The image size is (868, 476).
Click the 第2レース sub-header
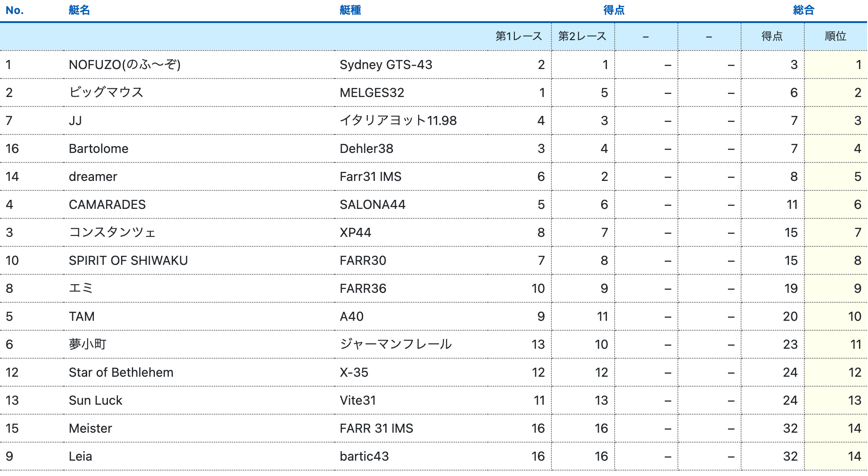tap(582, 36)
